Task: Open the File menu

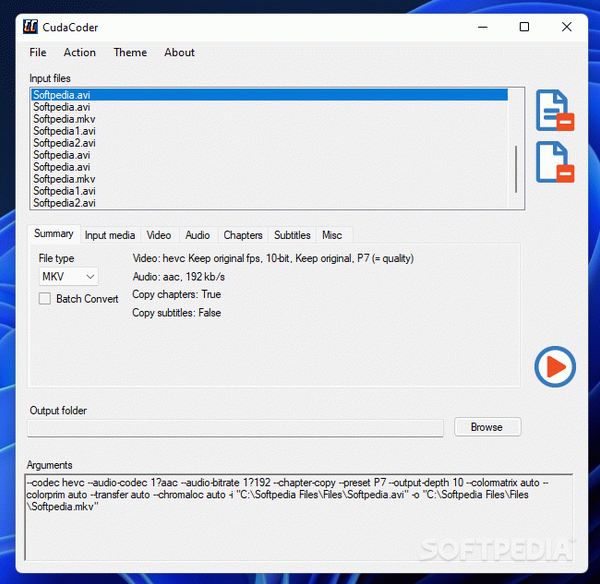Action: (38, 52)
